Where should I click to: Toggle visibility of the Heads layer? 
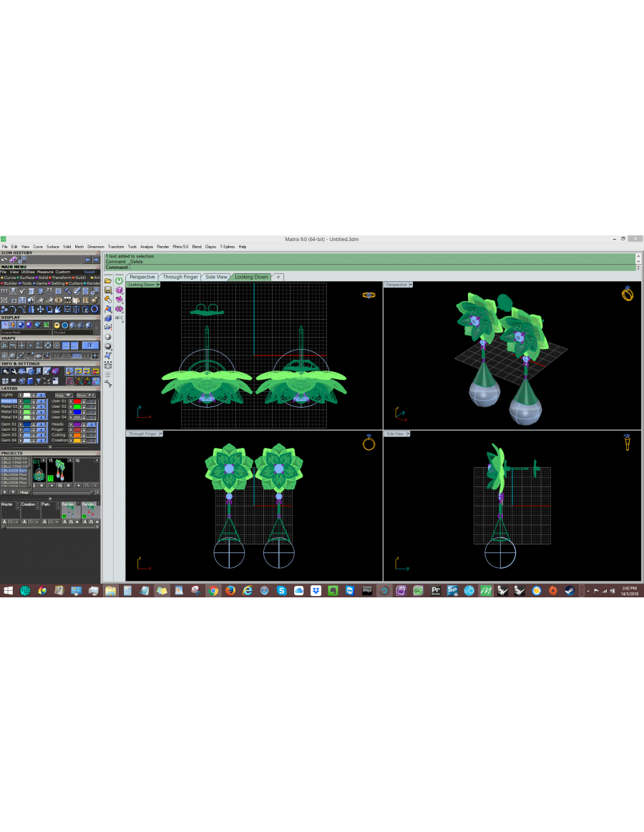(x=92, y=424)
